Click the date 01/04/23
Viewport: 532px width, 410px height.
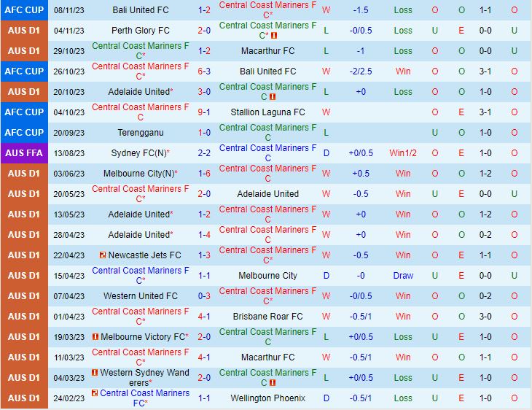(69, 316)
